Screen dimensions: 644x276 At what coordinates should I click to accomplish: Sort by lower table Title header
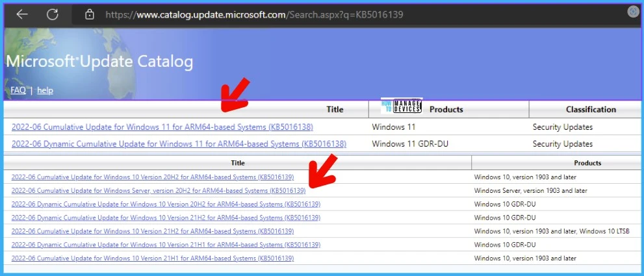click(x=238, y=163)
